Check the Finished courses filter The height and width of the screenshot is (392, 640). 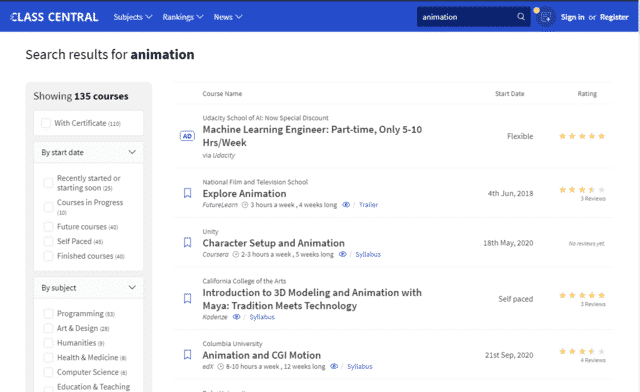click(49, 256)
